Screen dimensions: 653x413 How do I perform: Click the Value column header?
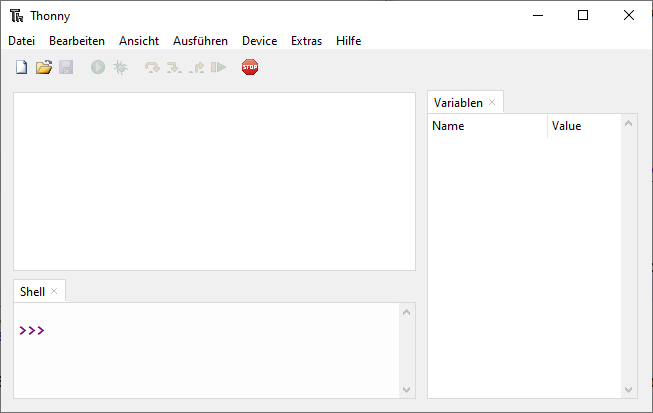tap(566, 126)
